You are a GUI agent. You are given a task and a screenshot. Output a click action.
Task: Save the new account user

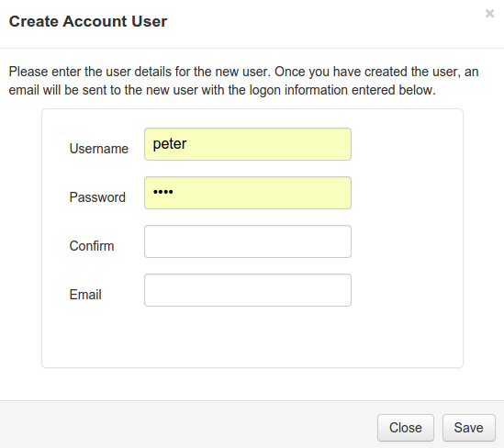(x=468, y=428)
